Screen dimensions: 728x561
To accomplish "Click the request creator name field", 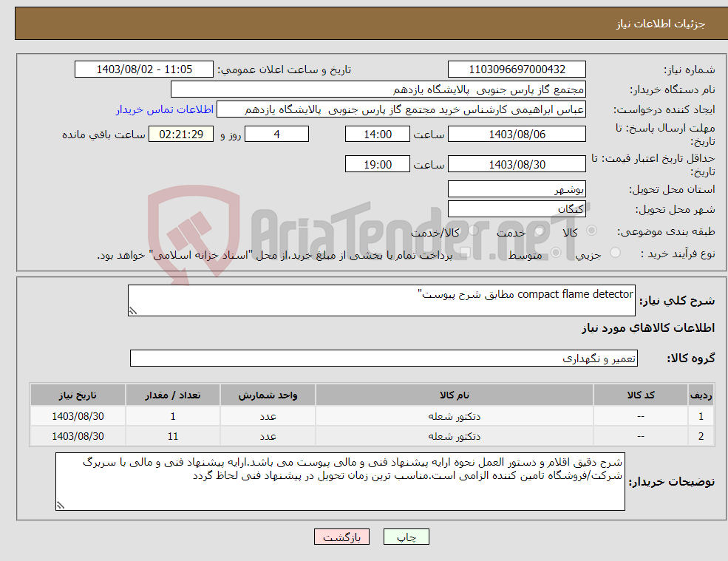I will pos(401,109).
